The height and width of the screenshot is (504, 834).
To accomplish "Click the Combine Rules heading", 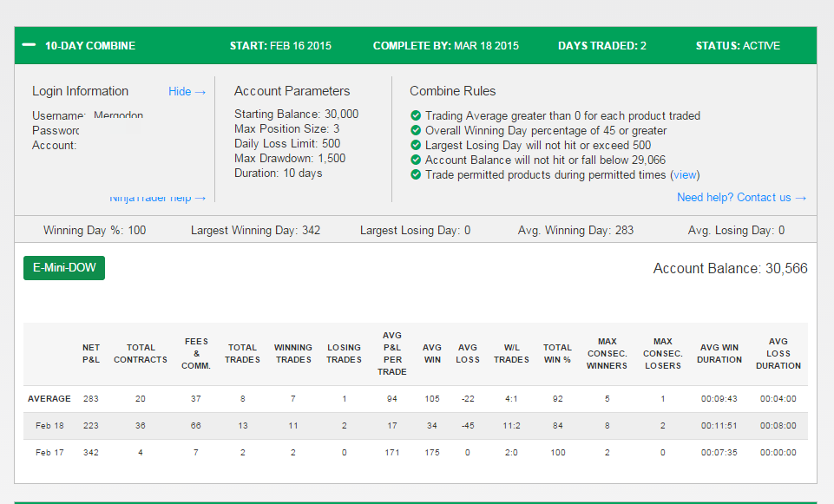I will (x=453, y=91).
